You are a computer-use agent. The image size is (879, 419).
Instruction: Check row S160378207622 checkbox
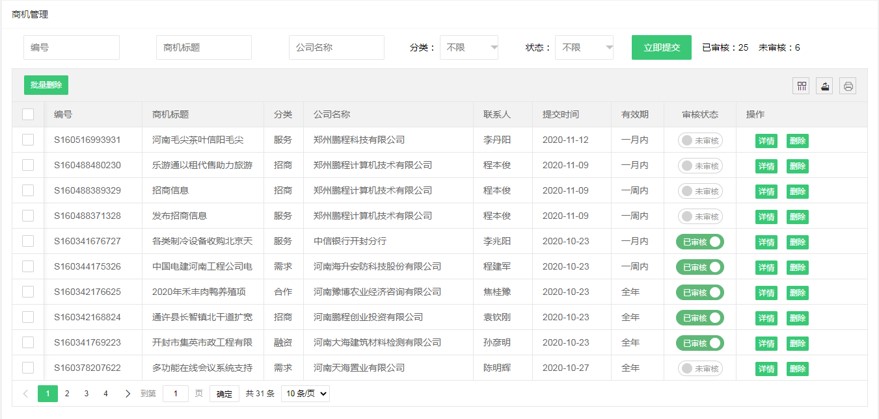[x=28, y=368]
